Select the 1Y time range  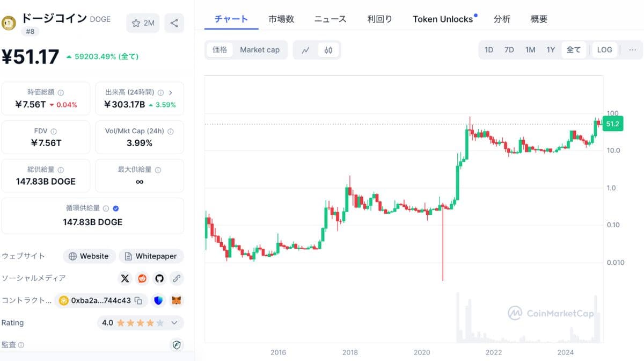551,50
